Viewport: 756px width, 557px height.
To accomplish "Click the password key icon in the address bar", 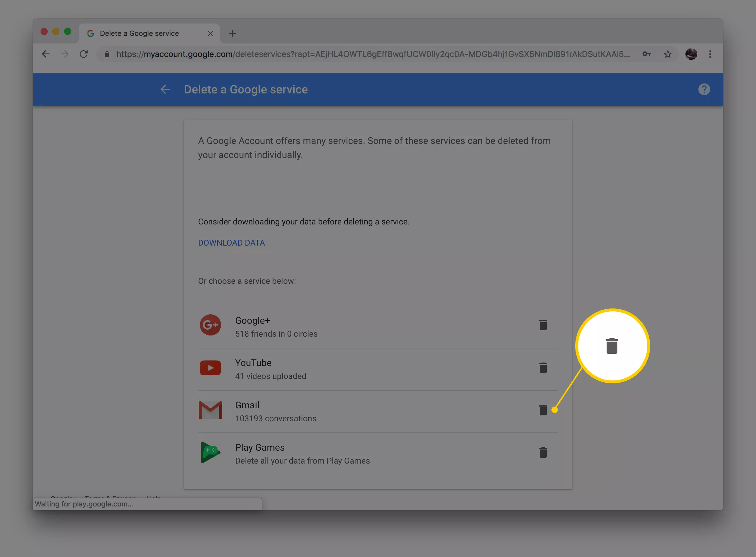I will (646, 54).
